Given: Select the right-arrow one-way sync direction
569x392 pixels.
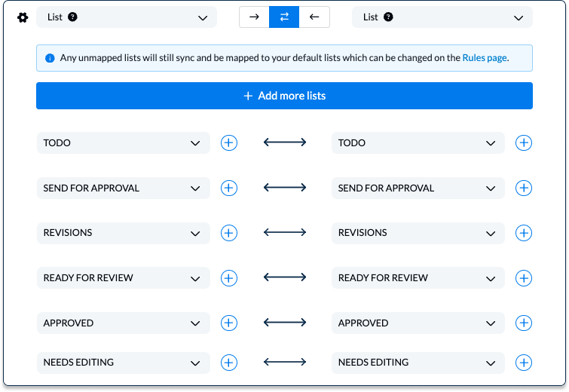Looking at the screenshot, I should coord(254,17).
